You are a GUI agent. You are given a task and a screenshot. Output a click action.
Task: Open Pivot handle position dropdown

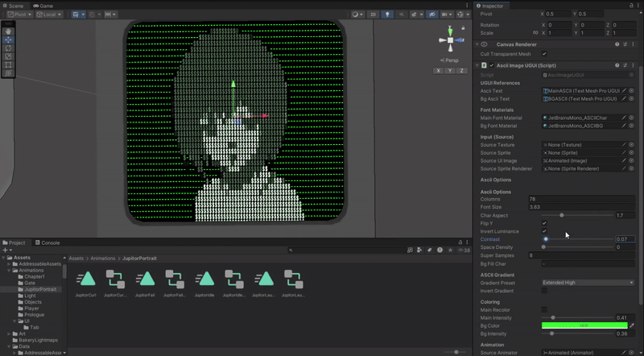(x=19, y=14)
